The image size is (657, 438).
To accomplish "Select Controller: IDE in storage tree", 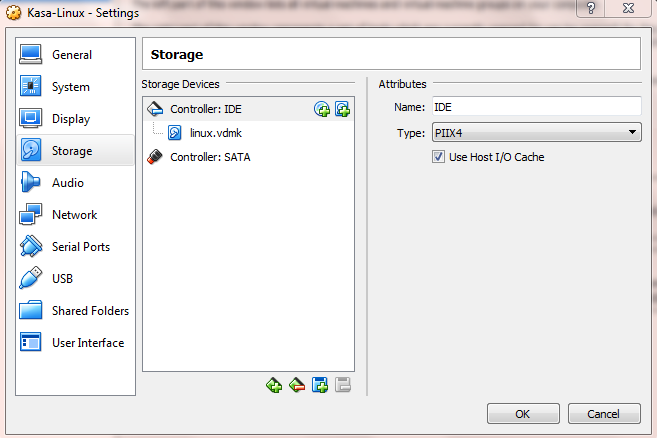I will tap(205, 109).
